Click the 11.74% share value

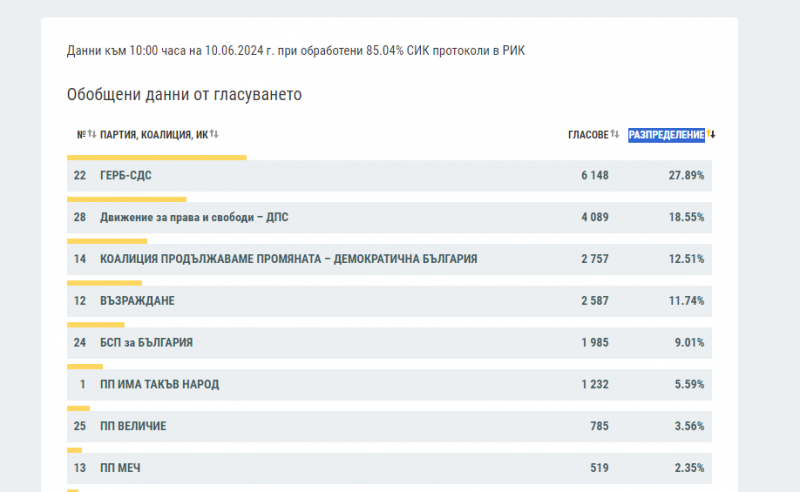click(686, 301)
